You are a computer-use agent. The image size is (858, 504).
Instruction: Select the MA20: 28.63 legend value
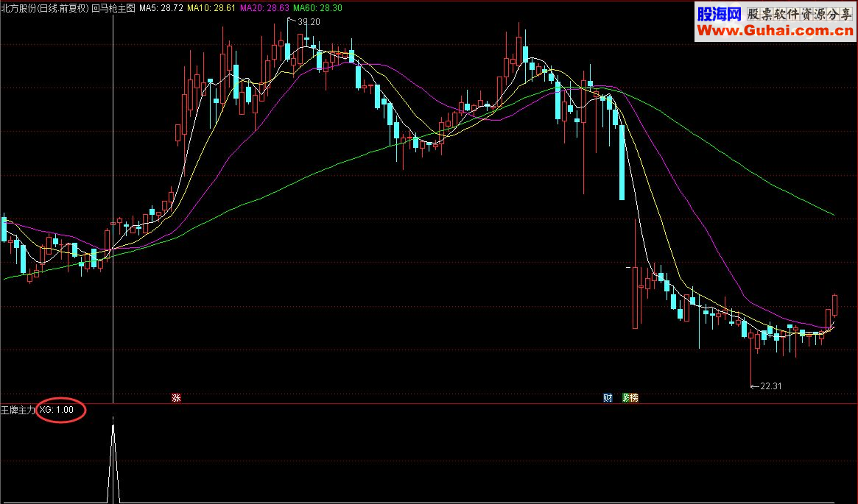(264, 8)
